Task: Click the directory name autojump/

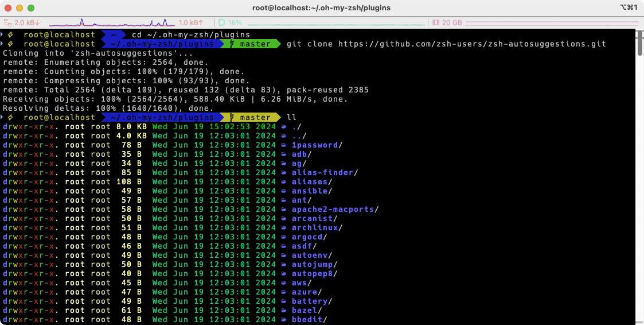Action: coord(315,265)
